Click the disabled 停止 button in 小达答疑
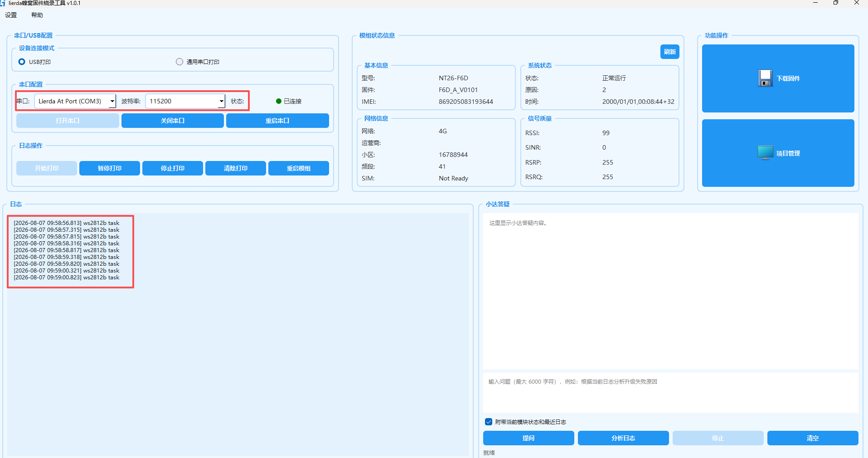 (718, 438)
